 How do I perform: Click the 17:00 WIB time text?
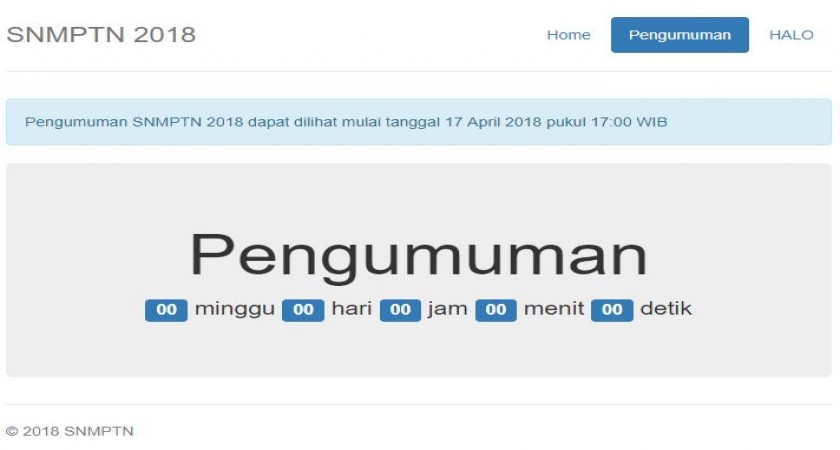[629, 122]
